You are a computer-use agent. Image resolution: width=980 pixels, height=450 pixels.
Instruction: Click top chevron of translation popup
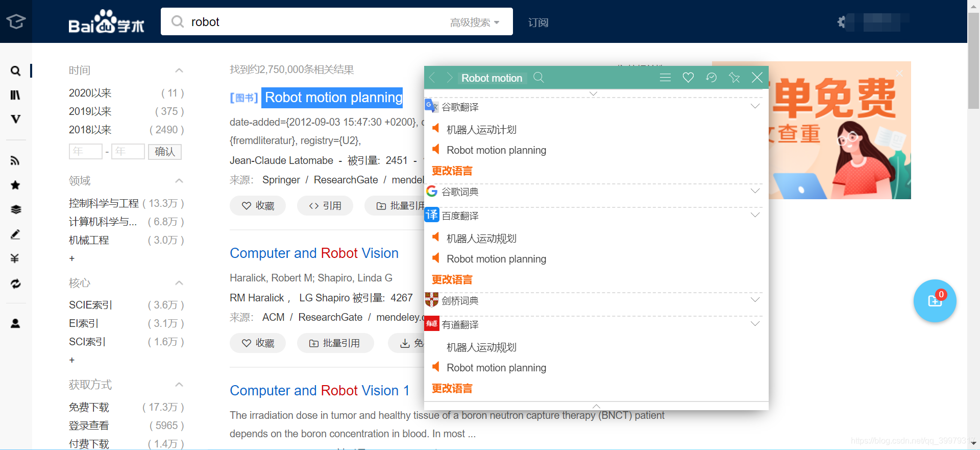(x=593, y=93)
